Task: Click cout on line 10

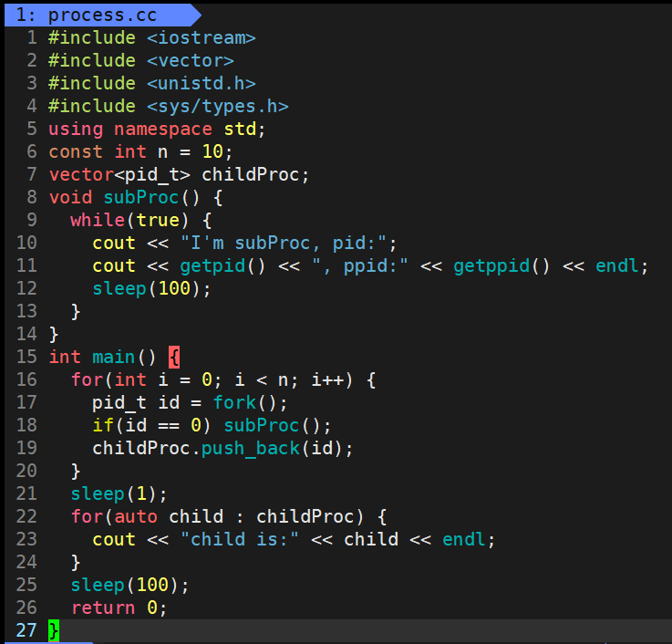Action: pyautogui.click(x=114, y=243)
